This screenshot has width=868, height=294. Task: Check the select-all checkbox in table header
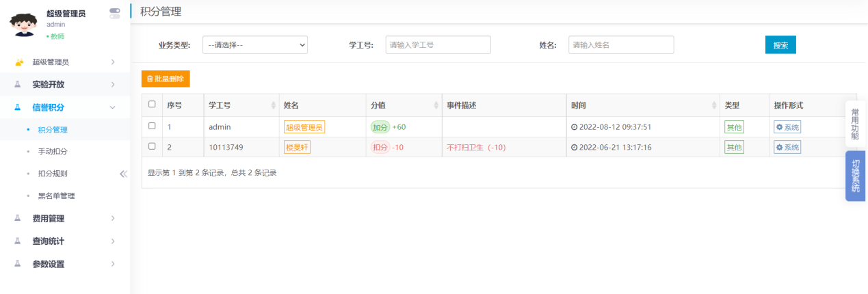[x=152, y=105]
